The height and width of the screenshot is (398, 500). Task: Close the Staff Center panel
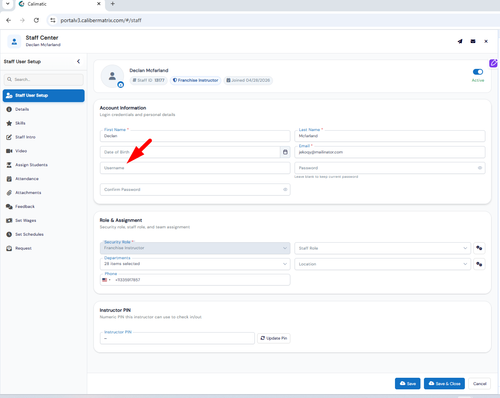point(486,41)
